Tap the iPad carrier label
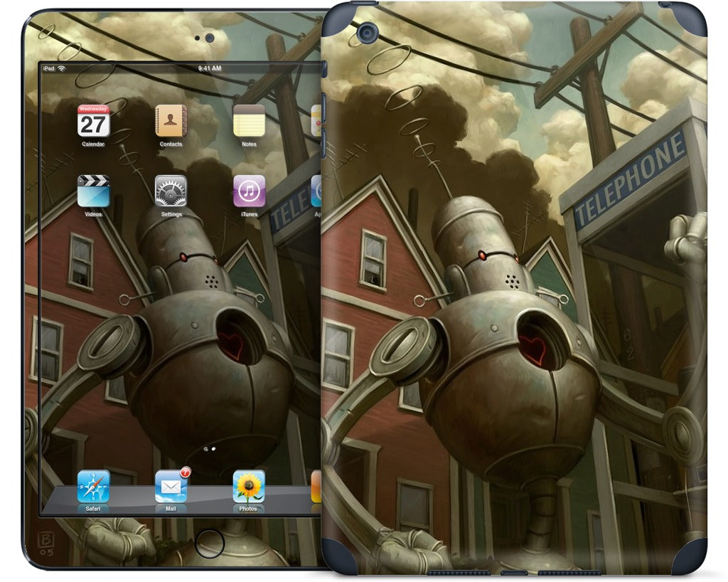 (x=48, y=68)
